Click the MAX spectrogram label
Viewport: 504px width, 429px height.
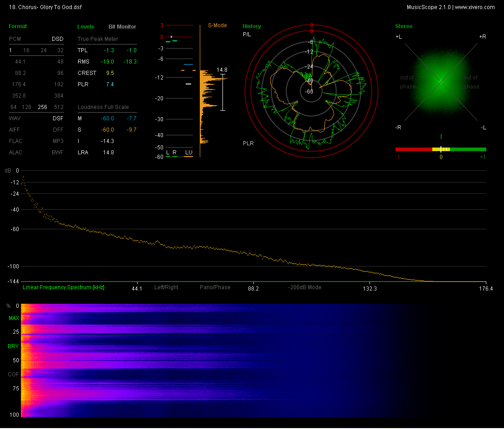(14, 319)
